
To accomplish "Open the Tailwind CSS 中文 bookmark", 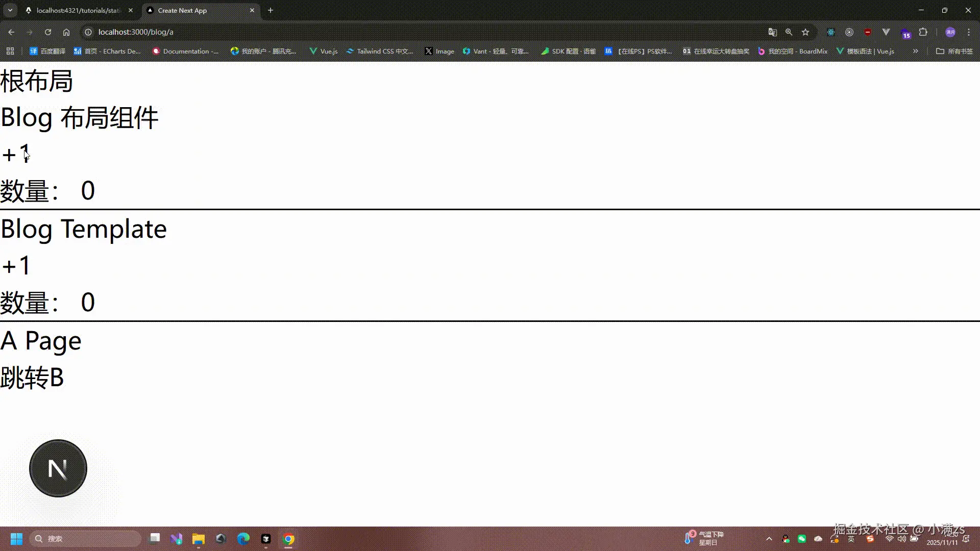I will click(x=380, y=51).
